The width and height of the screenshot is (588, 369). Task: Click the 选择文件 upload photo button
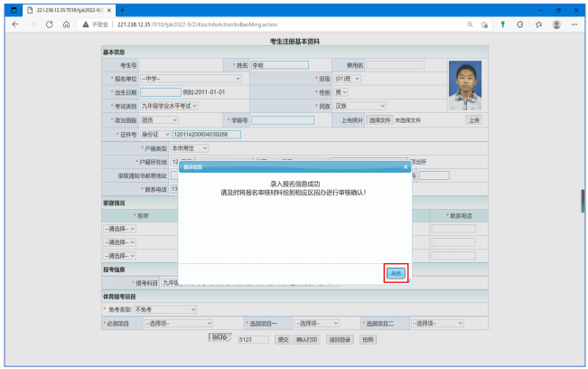click(380, 119)
